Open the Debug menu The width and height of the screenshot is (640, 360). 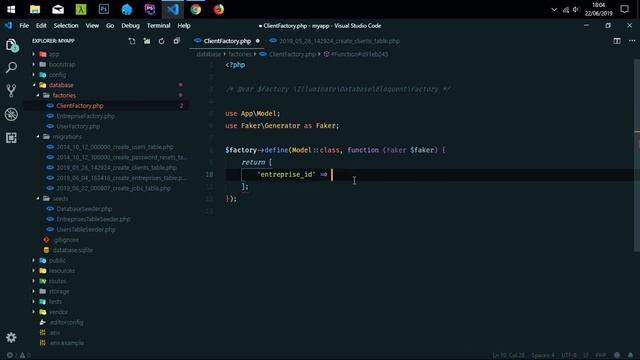[130, 25]
